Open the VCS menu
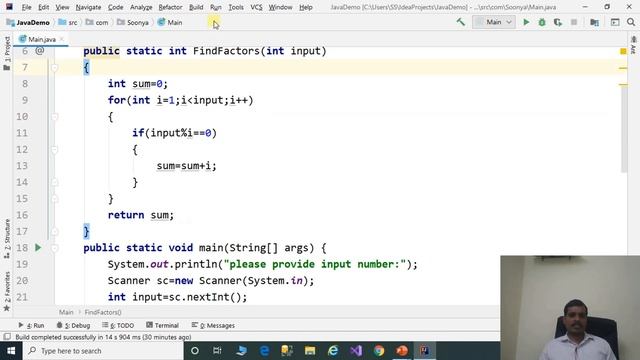Image resolution: width=640 pixels, height=360 pixels. (x=256, y=7)
